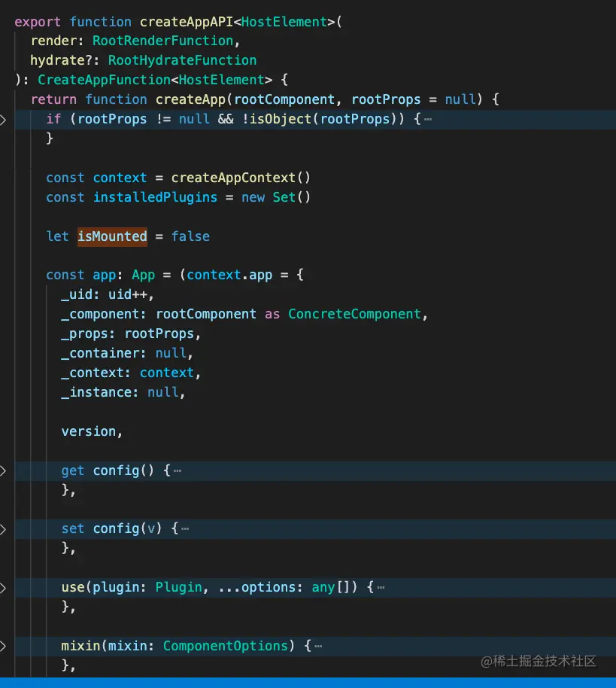616x688 pixels.
Task: Expand the folded mixin method
Action: click(3, 647)
